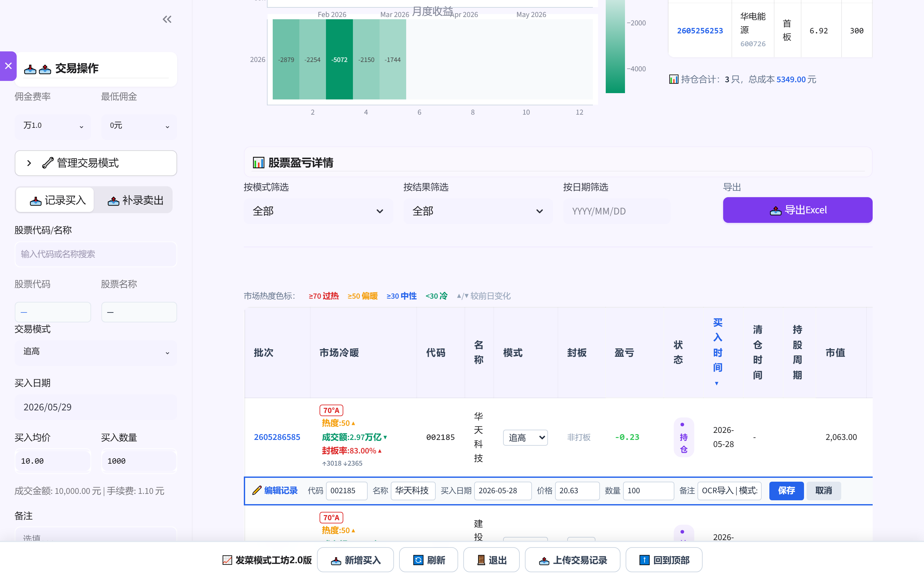
Task: Click the 保存 button in edit row
Action: pos(786,490)
